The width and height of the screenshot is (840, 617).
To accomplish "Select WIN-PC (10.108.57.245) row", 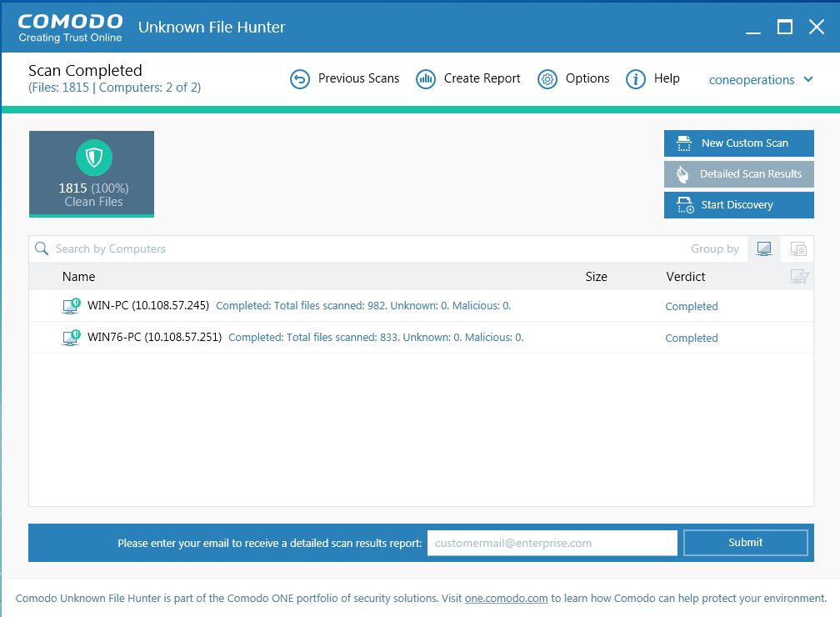I will (x=421, y=305).
